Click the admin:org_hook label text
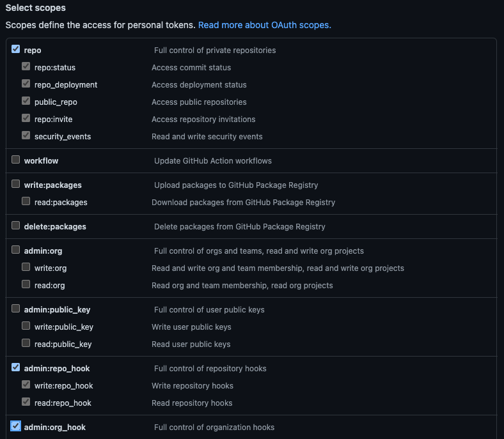This screenshot has width=504, height=439. [55, 427]
